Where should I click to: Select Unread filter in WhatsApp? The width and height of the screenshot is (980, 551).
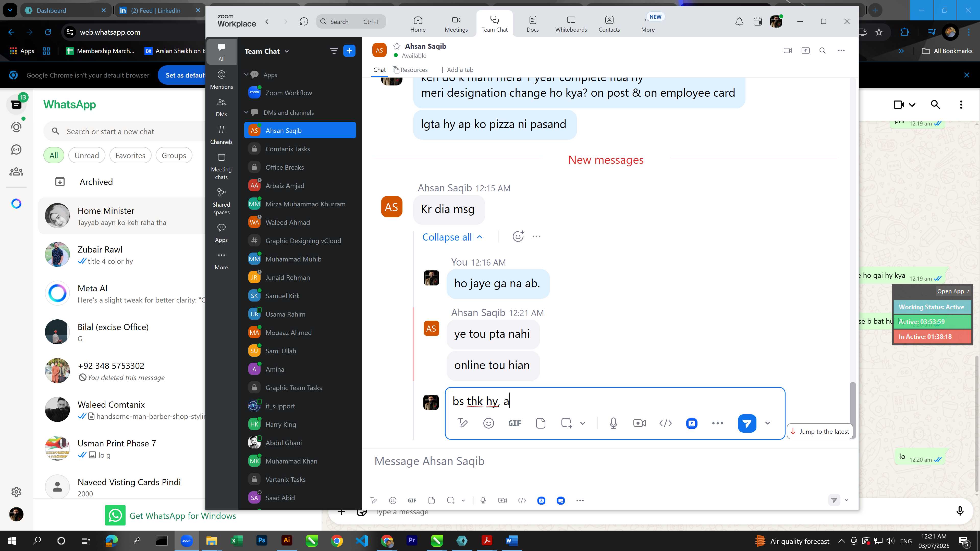tap(87, 155)
